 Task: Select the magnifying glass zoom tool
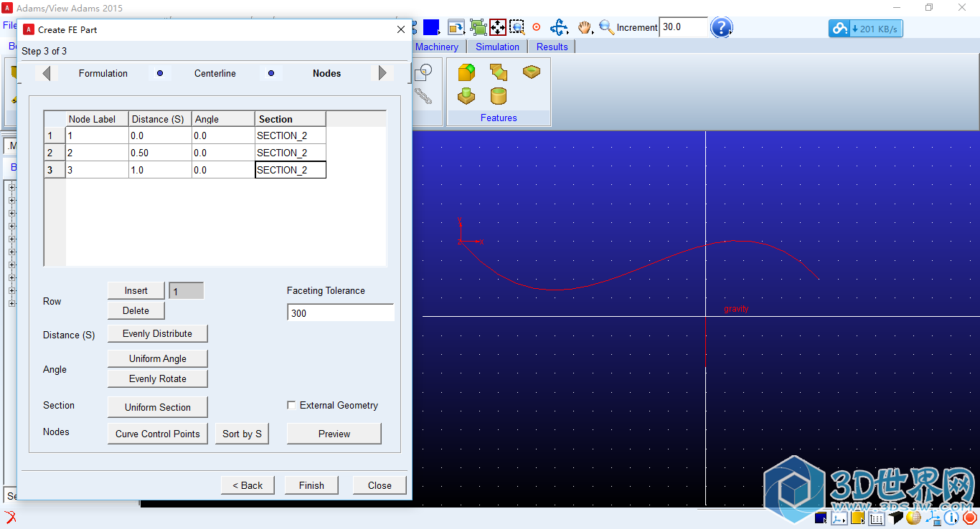(607, 27)
